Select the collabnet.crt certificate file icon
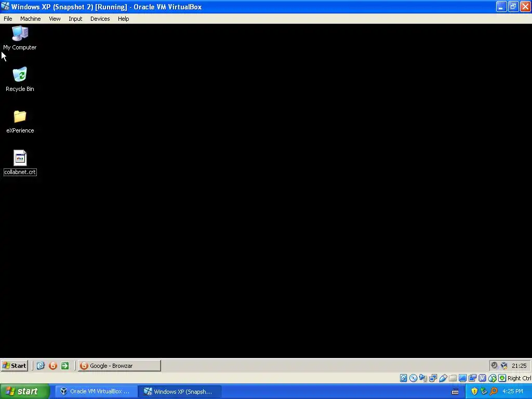 coord(20,163)
